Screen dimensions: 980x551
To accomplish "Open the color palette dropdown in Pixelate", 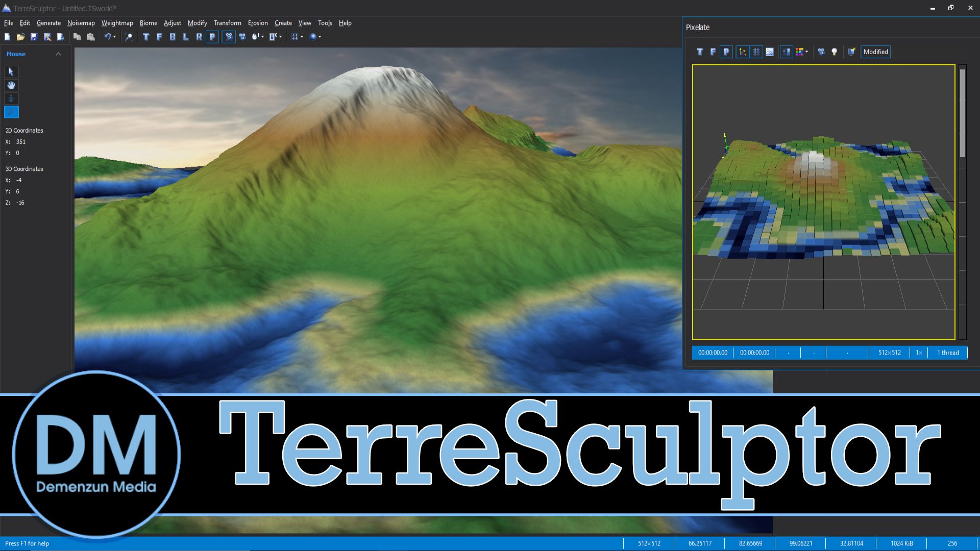I will pos(802,52).
